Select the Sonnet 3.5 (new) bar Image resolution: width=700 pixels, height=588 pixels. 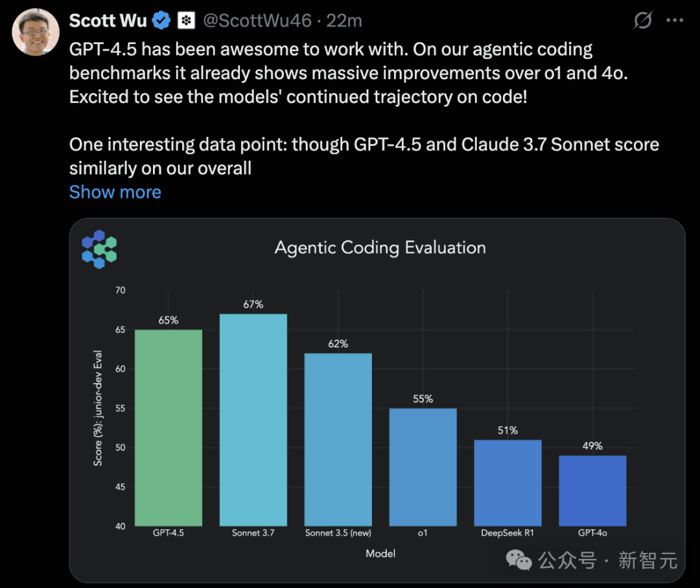[x=338, y=440]
